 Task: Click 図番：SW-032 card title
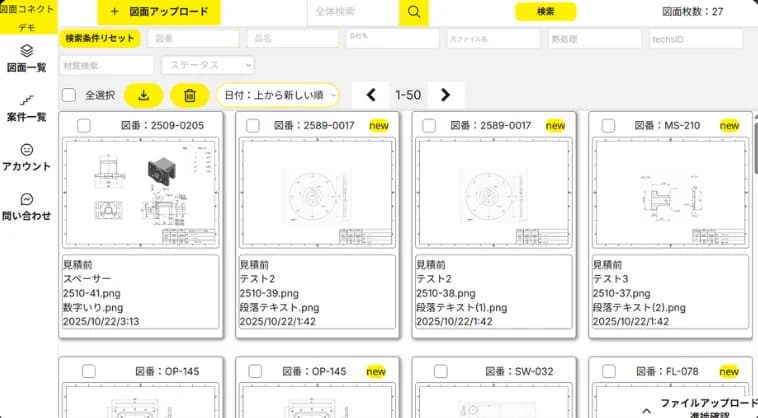coord(519,371)
